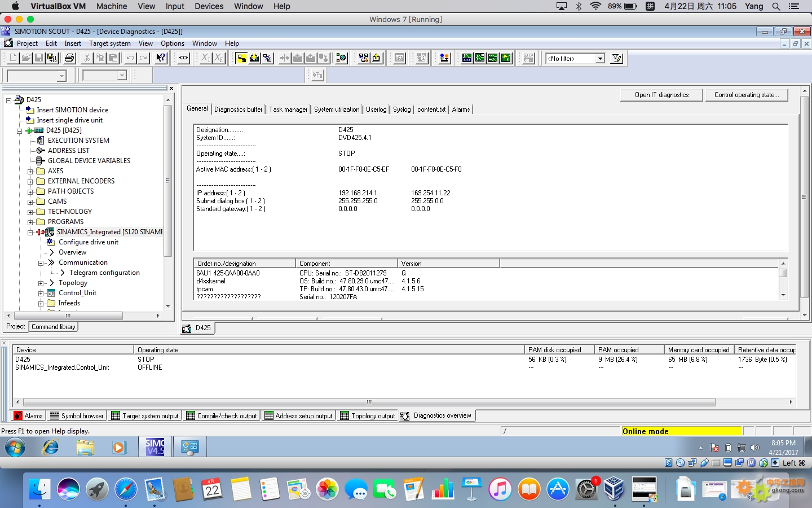812x508 pixels.
Task: Switch to the Syslog tab
Action: [x=401, y=110]
